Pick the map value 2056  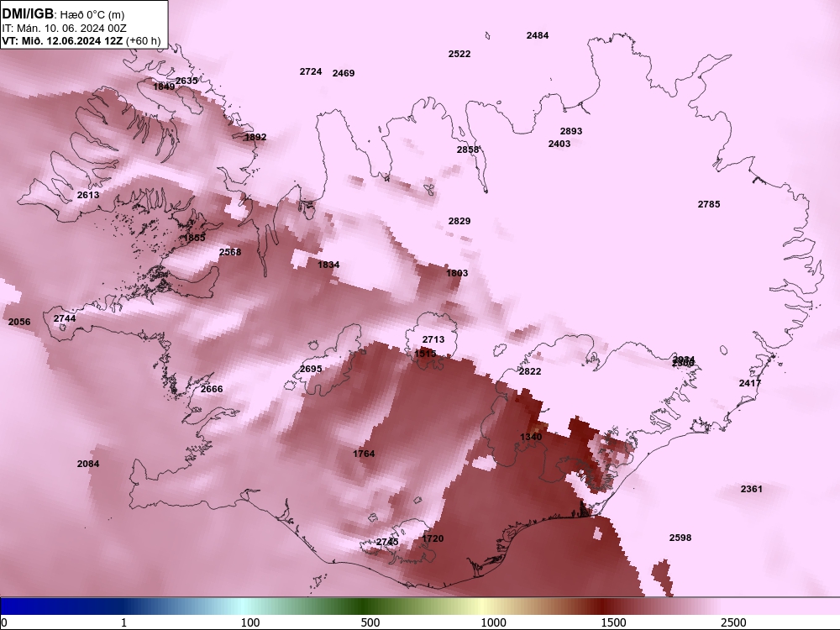[x=19, y=322]
